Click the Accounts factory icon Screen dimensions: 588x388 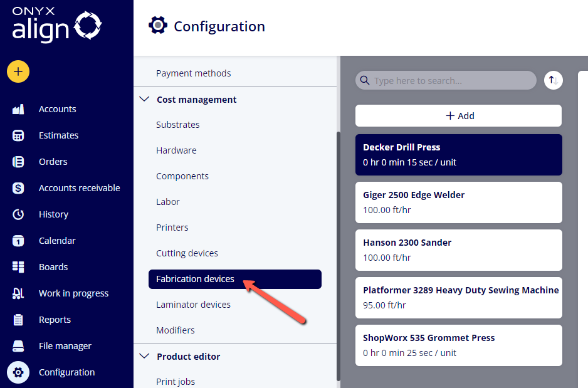18,109
